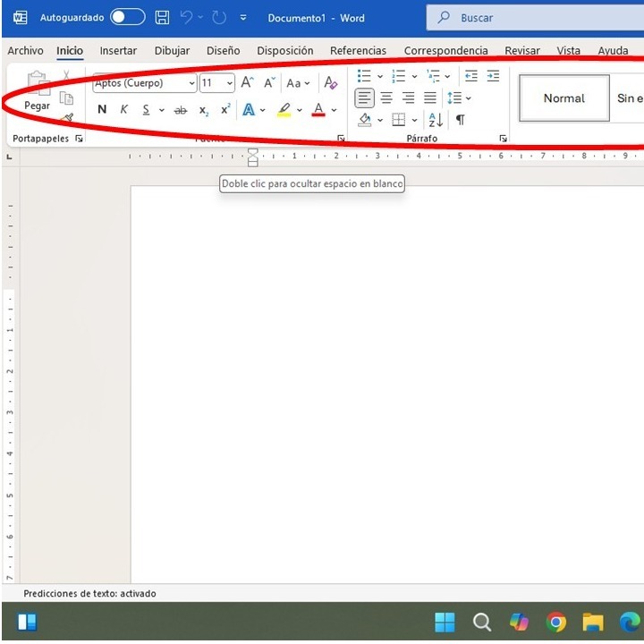This screenshot has width=644, height=644.
Task: Click the sort A-Z icon
Action: [x=436, y=120]
